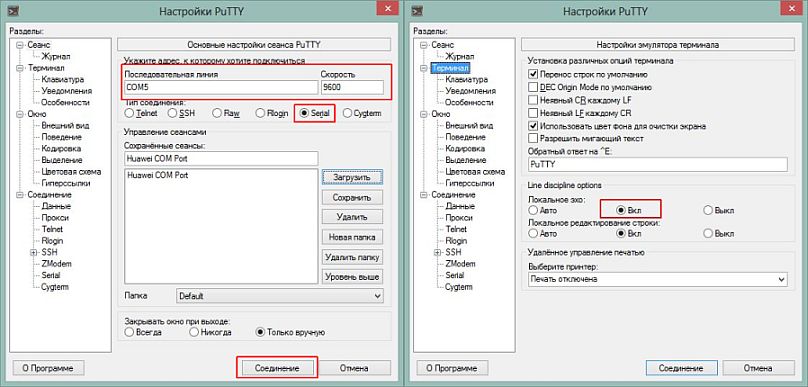The image size is (808, 387).
Task: Click 'О Программе' button in right window
Action: point(452,368)
